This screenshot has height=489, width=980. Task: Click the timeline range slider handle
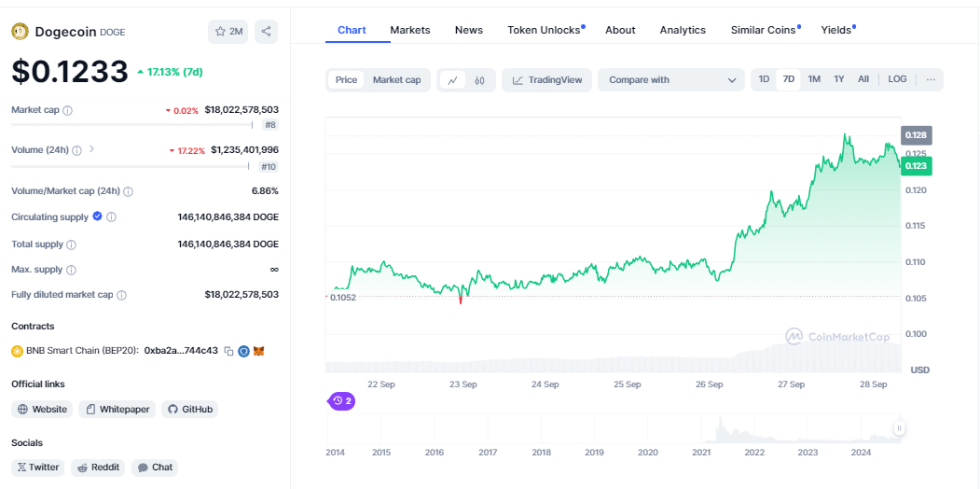(899, 428)
